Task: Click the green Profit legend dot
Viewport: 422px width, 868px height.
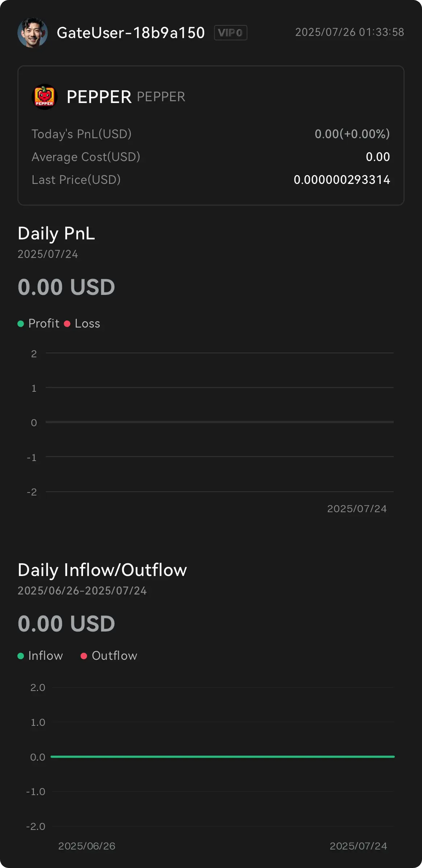Action: [x=21, y=324]
